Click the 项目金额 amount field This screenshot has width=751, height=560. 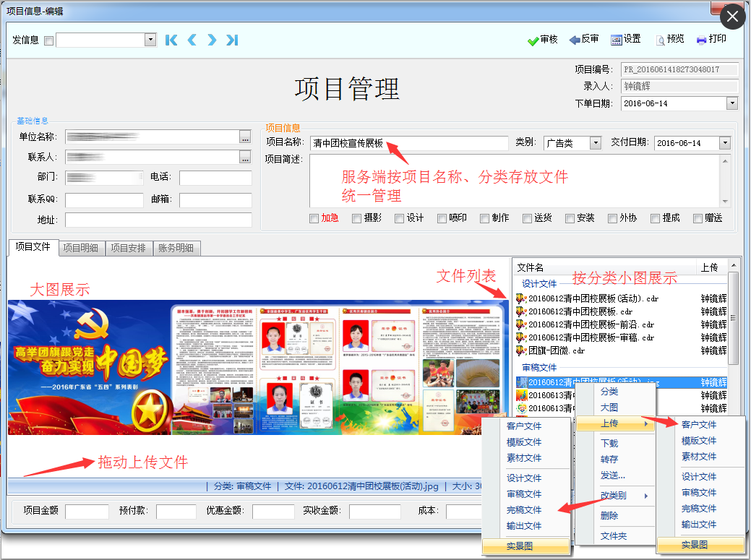click(x=87, y=511)
